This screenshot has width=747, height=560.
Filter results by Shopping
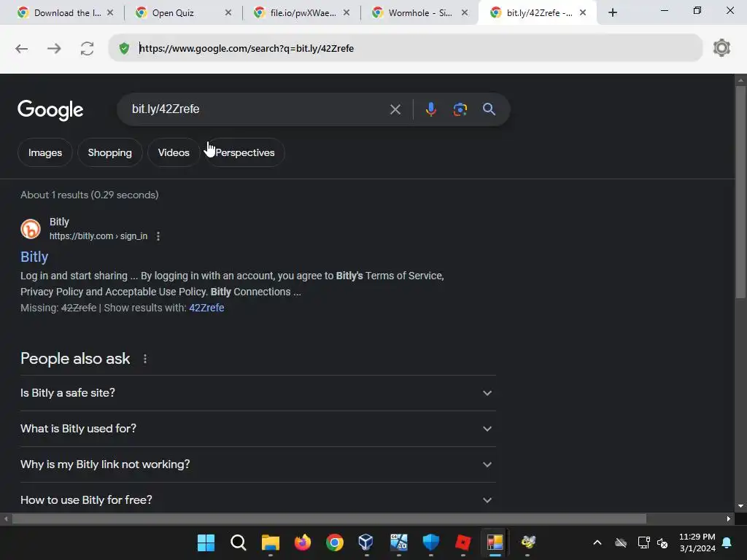[x=109, y=152]
